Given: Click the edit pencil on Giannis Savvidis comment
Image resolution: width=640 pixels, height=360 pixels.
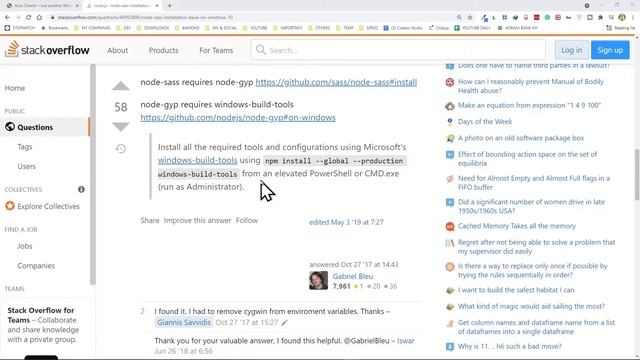Looking at the screenshot, I should pos(284,322).
